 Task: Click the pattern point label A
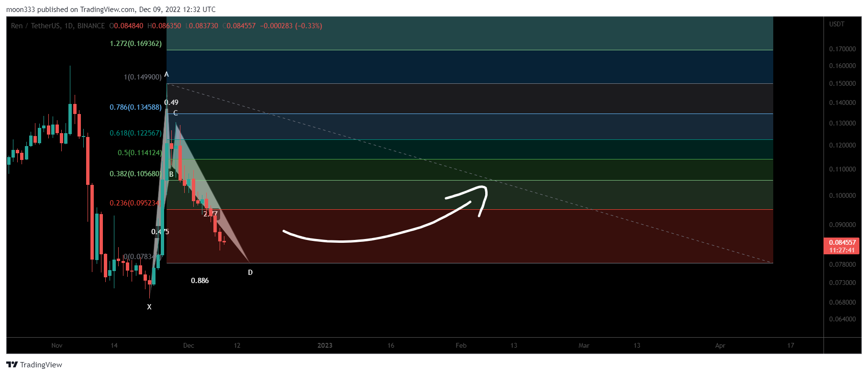[x=167, y=74]
